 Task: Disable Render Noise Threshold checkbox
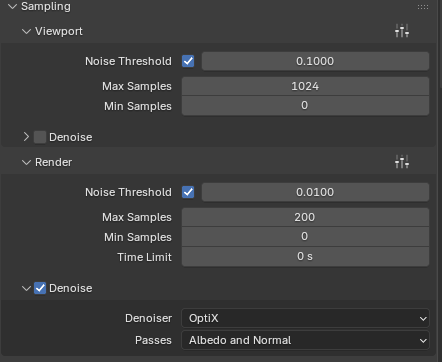[x=188, y=192]
